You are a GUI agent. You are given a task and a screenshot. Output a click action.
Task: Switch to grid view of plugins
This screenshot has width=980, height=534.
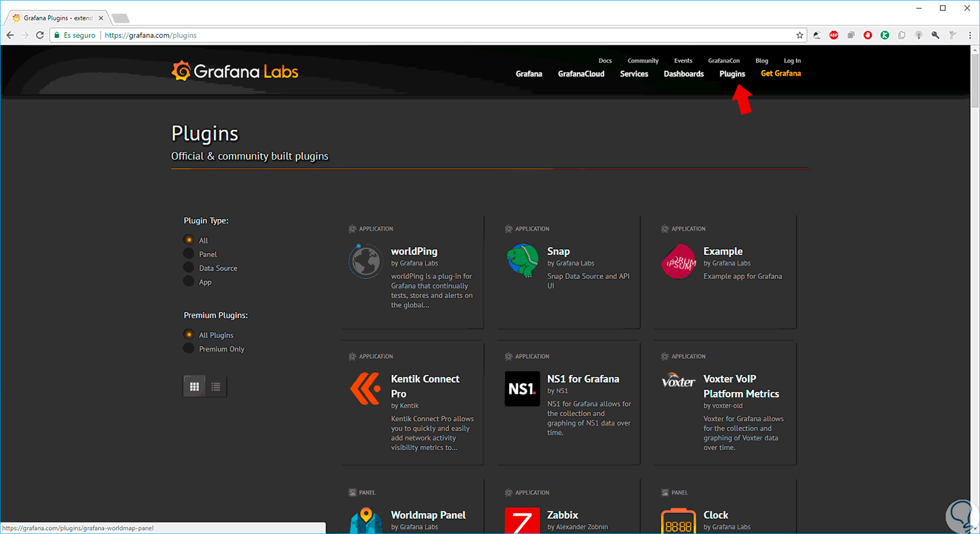[x=194, y=386]
